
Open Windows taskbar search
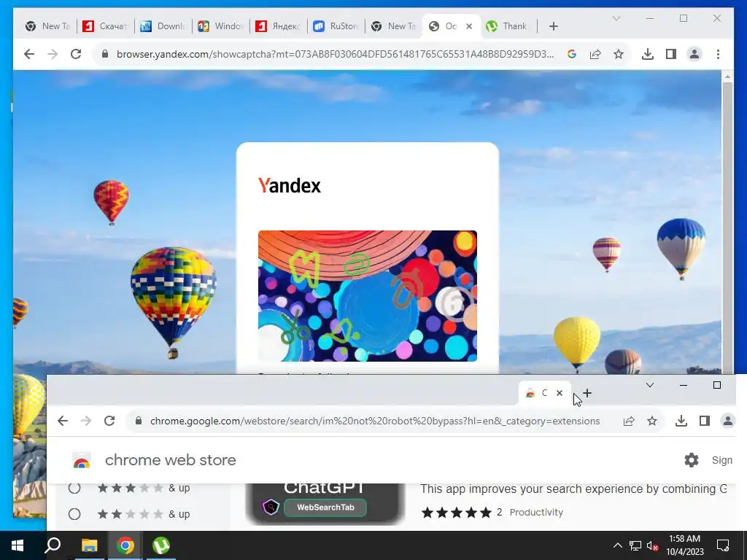[53, 545]
